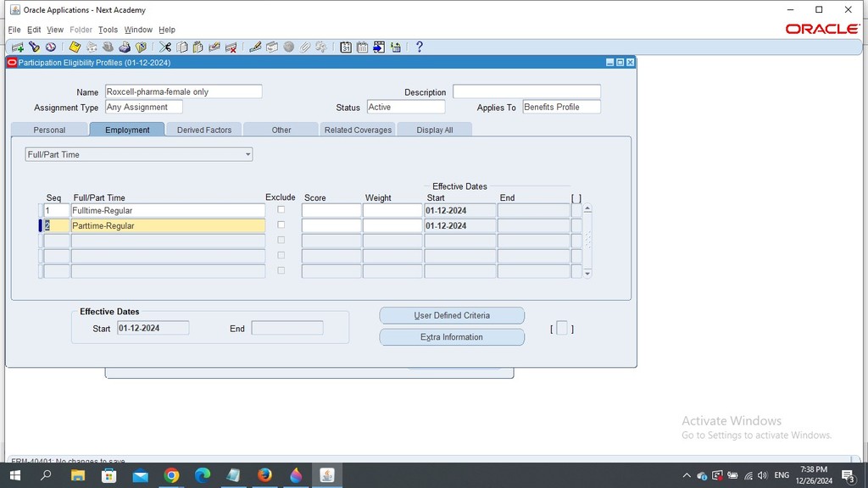
Task: Open the Full/Part Time criteria dropdown
Action: tap(139, 154)
